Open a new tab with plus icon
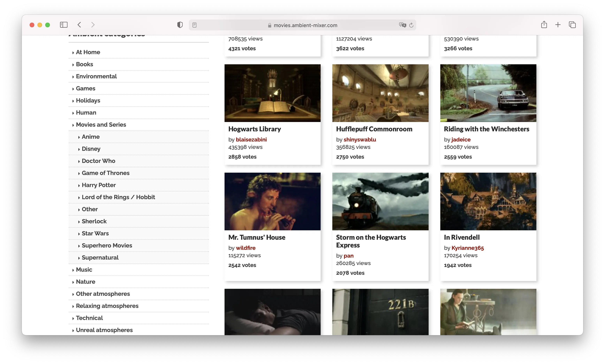The height and width of the screenshot is (364, 605). [558, 25]
